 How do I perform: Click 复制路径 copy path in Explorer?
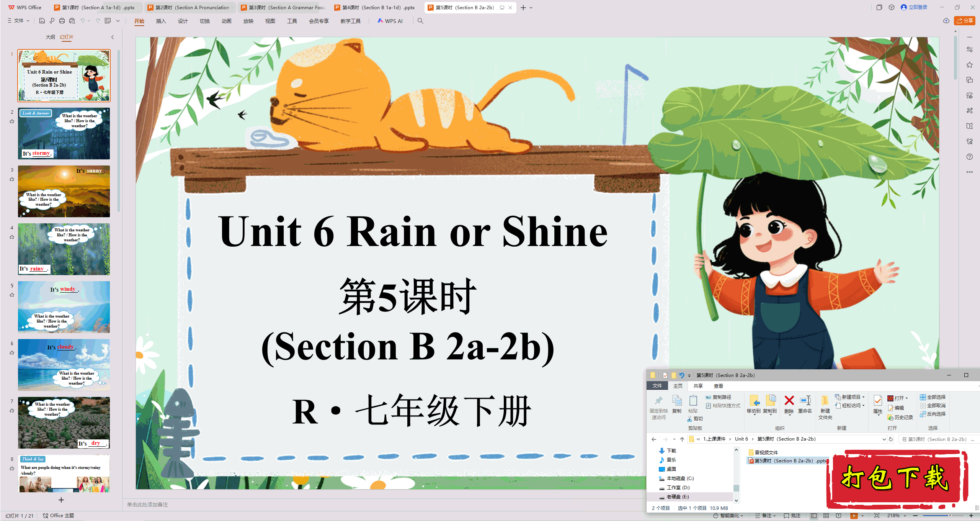tap(719, 397)
